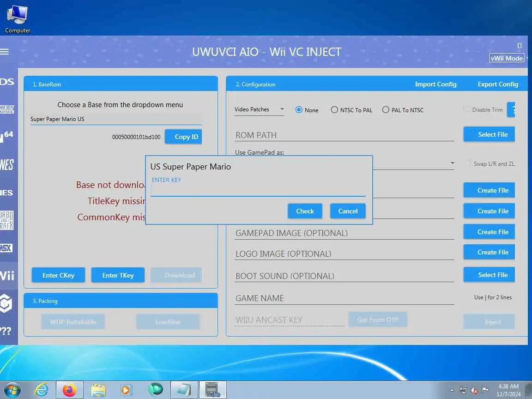Open Windows Explorer folder taskbar icon
The image size is (532, 399).
[x=98, y=390]
